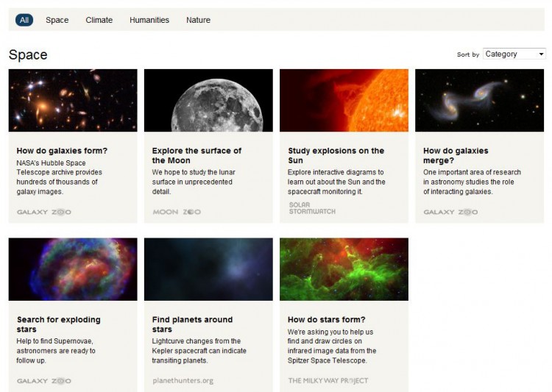This screenshot has width=552, height=392.
Task: Click the Hubble galaxy field thumbnail
Action: [x=73, y=101]
